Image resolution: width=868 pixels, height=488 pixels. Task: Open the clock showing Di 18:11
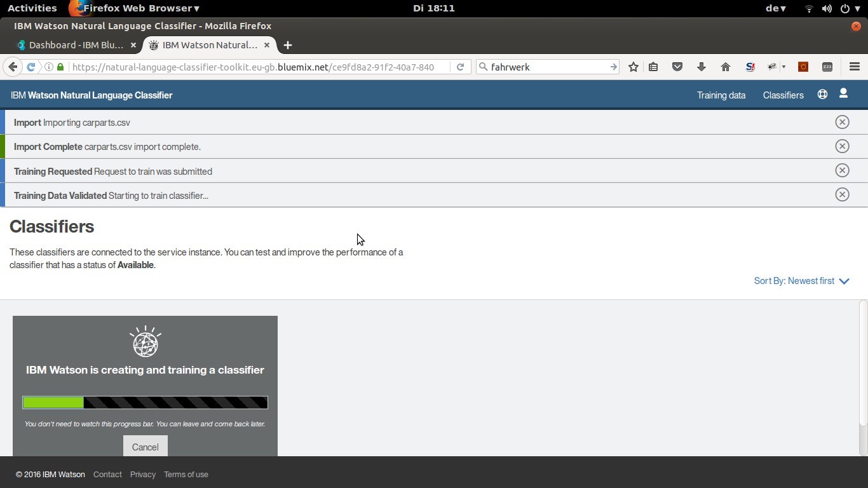click(x=433, y=8)
